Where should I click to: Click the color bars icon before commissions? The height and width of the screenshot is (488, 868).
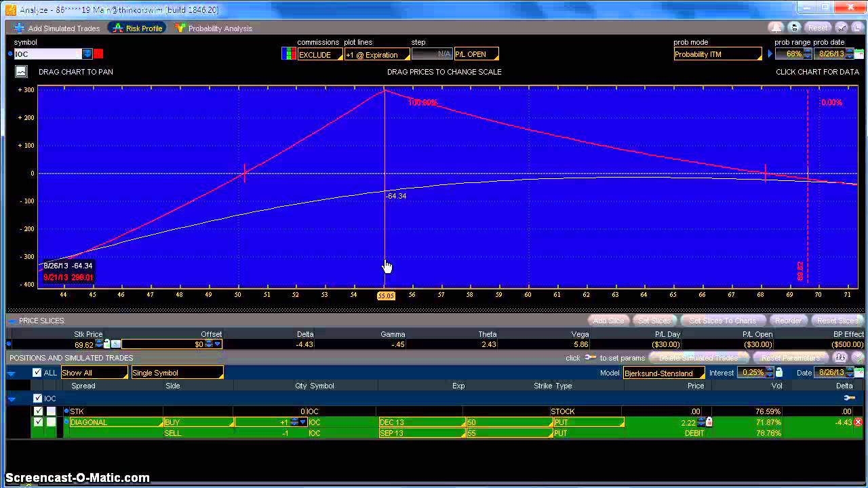pyautogui.click(x=289, y=54)
